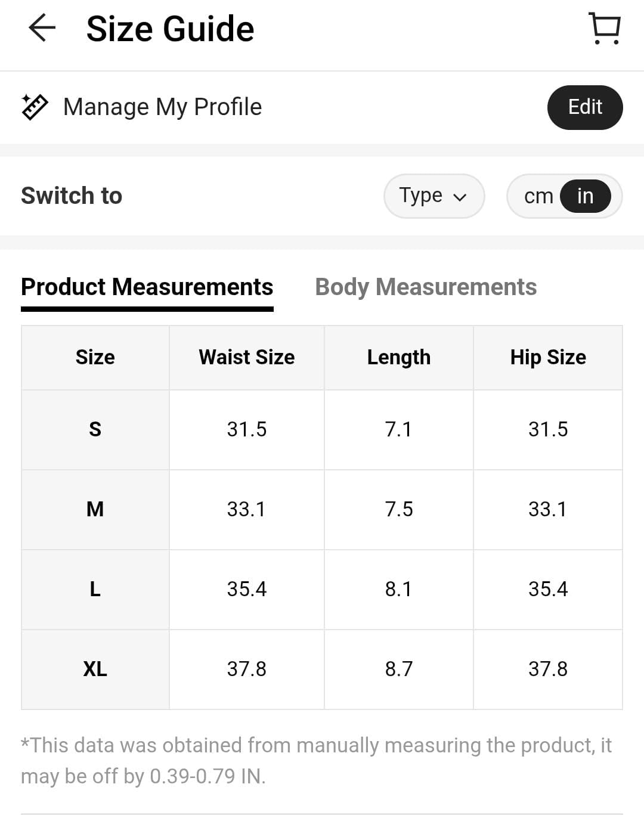Tap the Size Guide page title

[170, 29]
